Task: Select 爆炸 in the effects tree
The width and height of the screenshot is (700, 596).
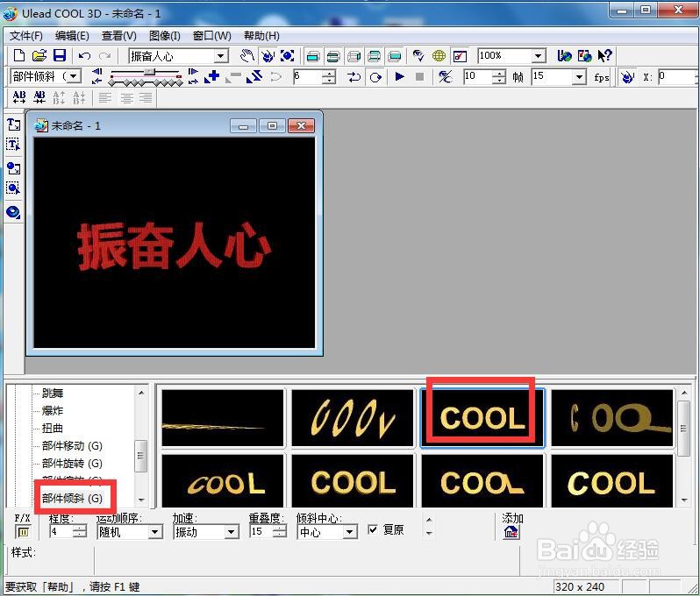Action: click(x=53, y=410)
